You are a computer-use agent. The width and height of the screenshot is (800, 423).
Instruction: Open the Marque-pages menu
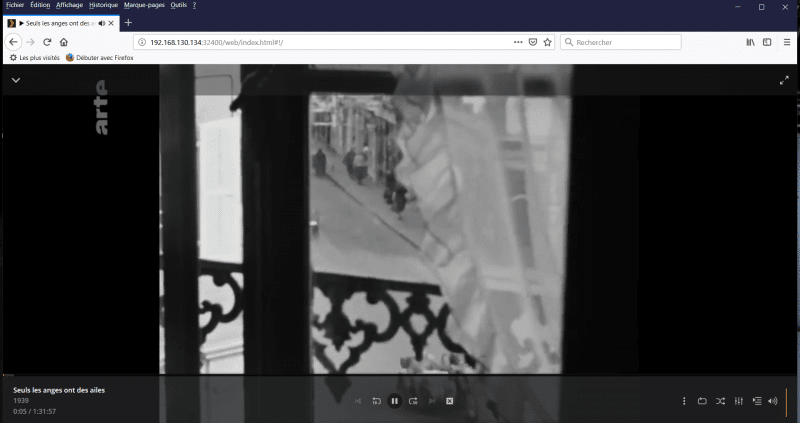144,5
